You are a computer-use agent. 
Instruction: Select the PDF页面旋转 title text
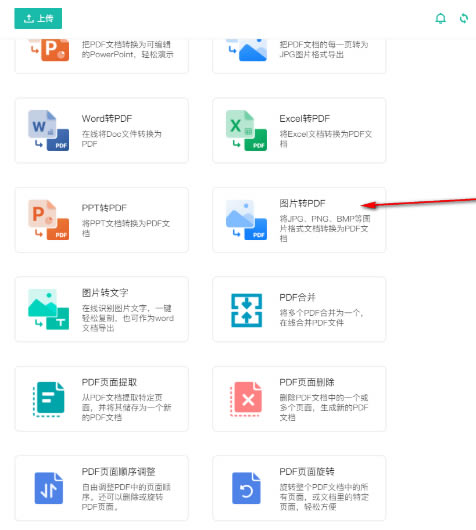pyautogui.click(x=307, y=472)
